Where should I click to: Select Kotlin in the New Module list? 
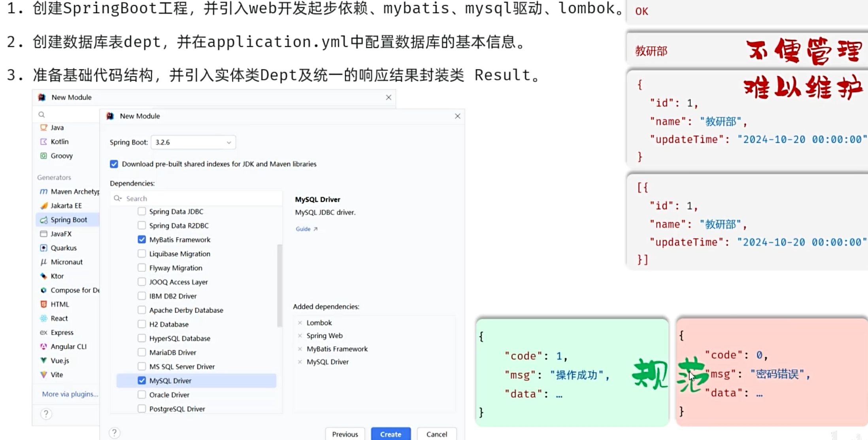(67, 142)
